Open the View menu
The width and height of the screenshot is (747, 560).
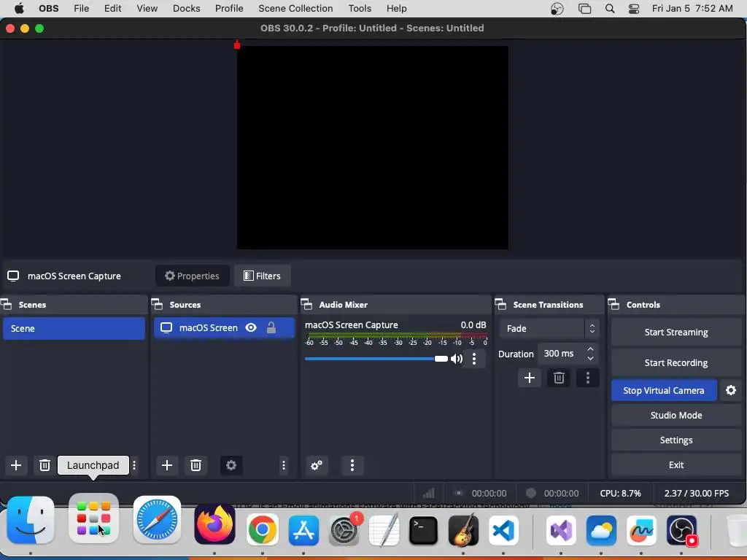pos(147,9)
